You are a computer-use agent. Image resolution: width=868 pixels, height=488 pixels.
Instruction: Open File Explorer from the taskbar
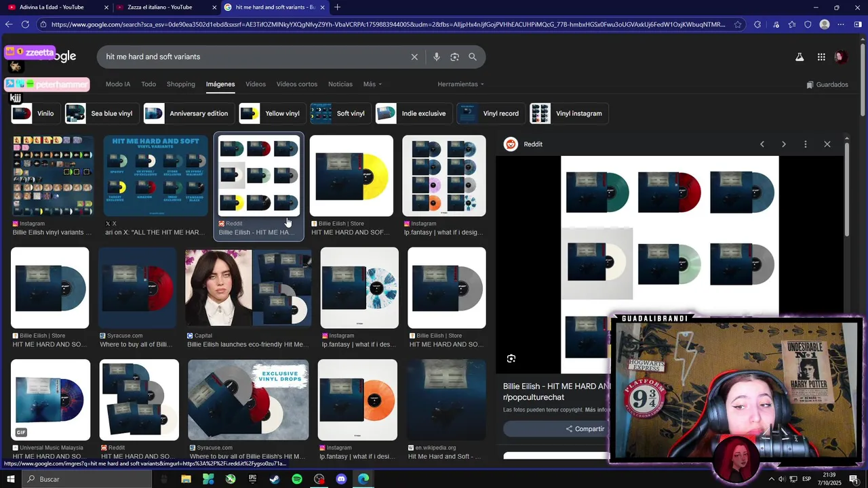(186, 479)
